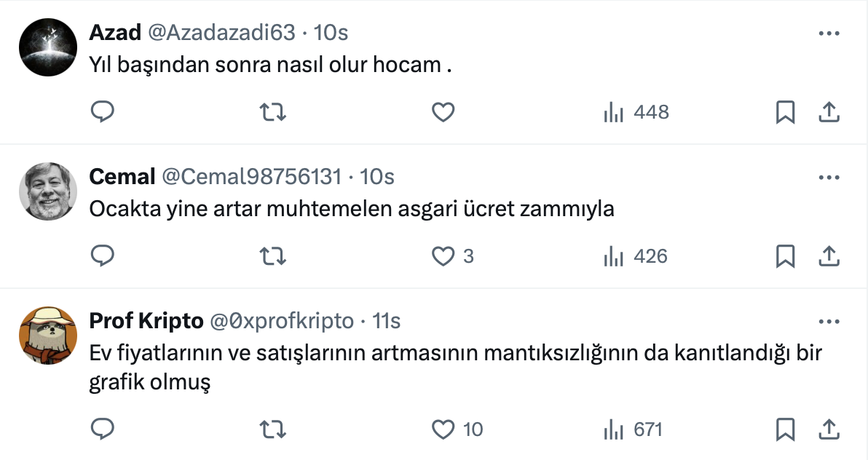The width and height of the screenshot is (868, 460).
Task: View analytics of Prof Kripto's tweet (671)
Action: (633, 429)
